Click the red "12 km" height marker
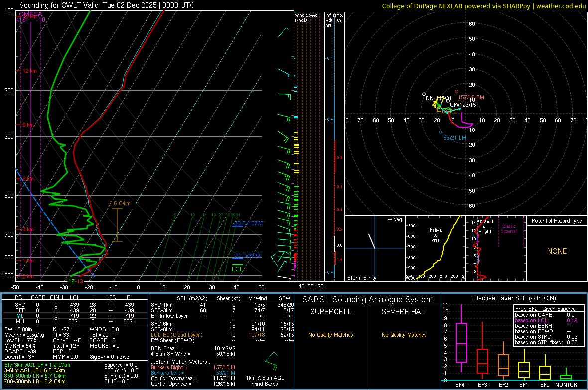The image size is (588, 390). click(x=29, y=71)
